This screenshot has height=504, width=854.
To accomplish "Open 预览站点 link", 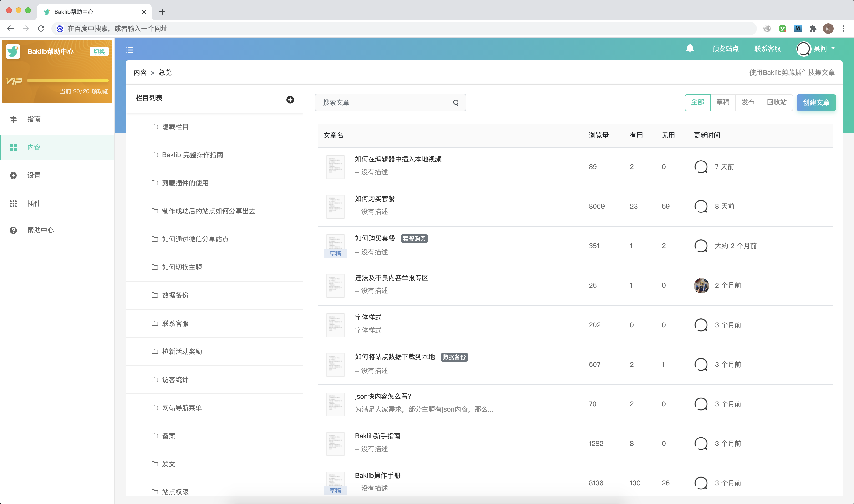I will click(725, 49).
